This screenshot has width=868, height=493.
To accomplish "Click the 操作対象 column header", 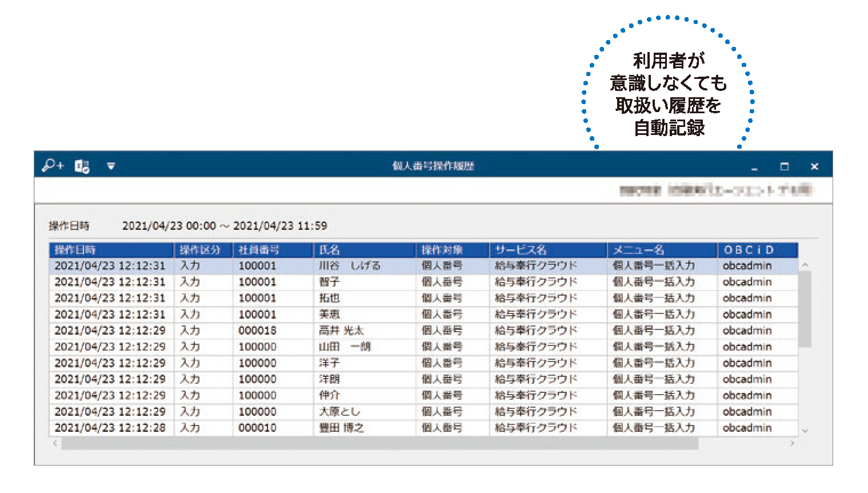I will pos(453,250).
